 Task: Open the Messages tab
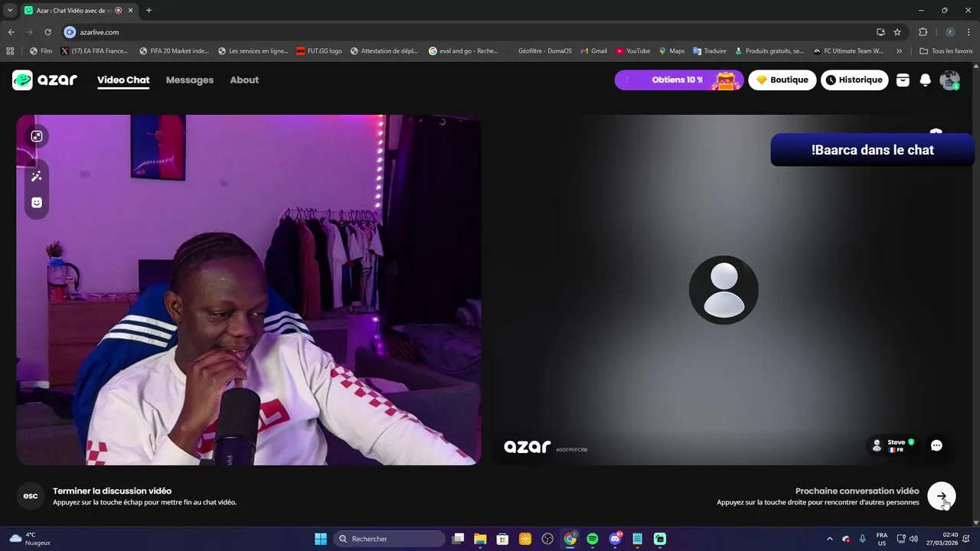click(x=190, y=80)
